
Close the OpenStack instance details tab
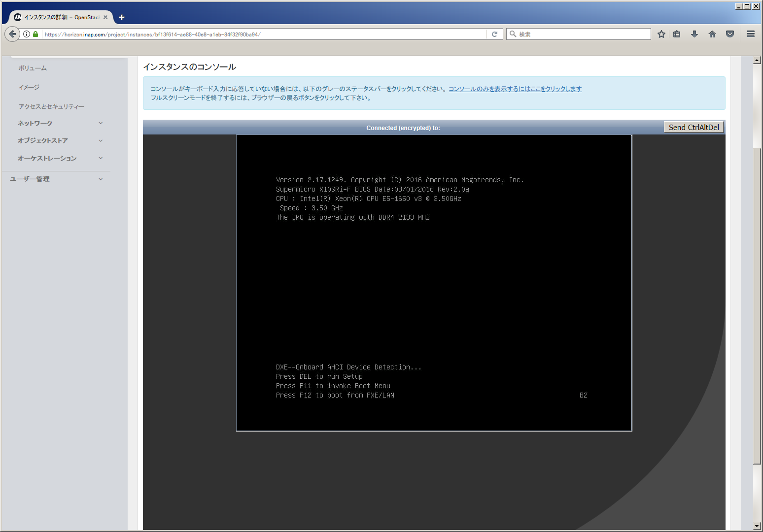pos(105,17)
